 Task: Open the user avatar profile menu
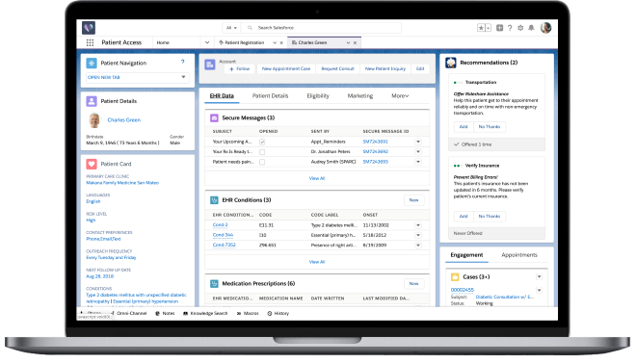pos(546,28)
